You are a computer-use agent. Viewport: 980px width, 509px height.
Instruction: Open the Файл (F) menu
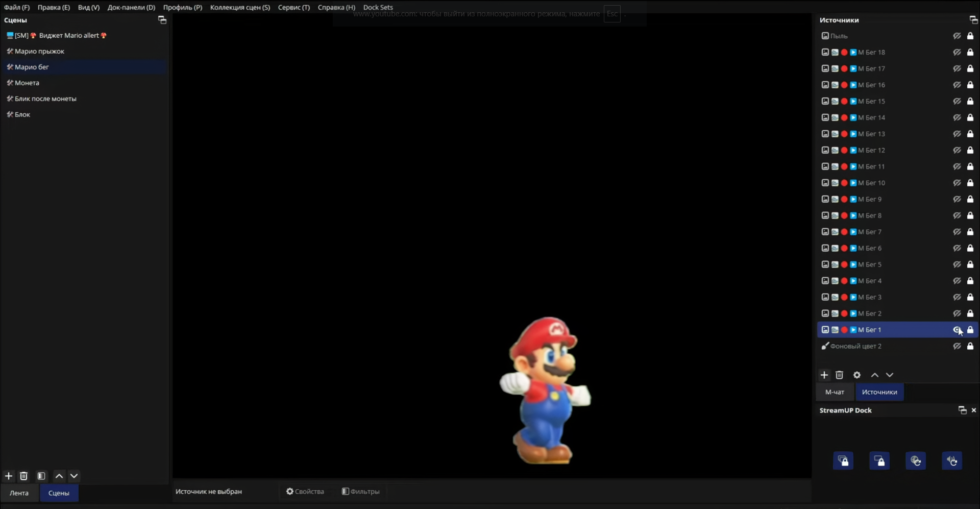tap(17, 7)
